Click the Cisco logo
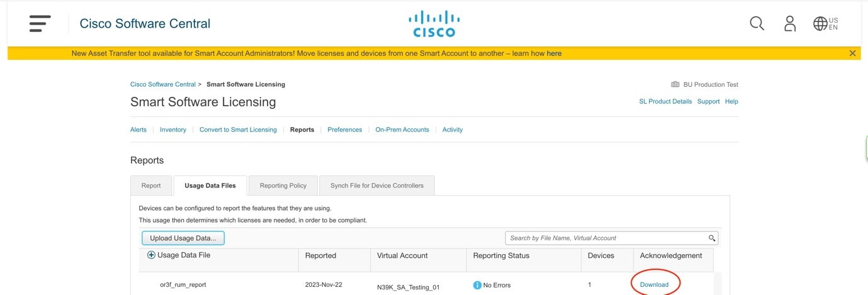Screen dimensions: 868x295 click(x=434, y=24)
